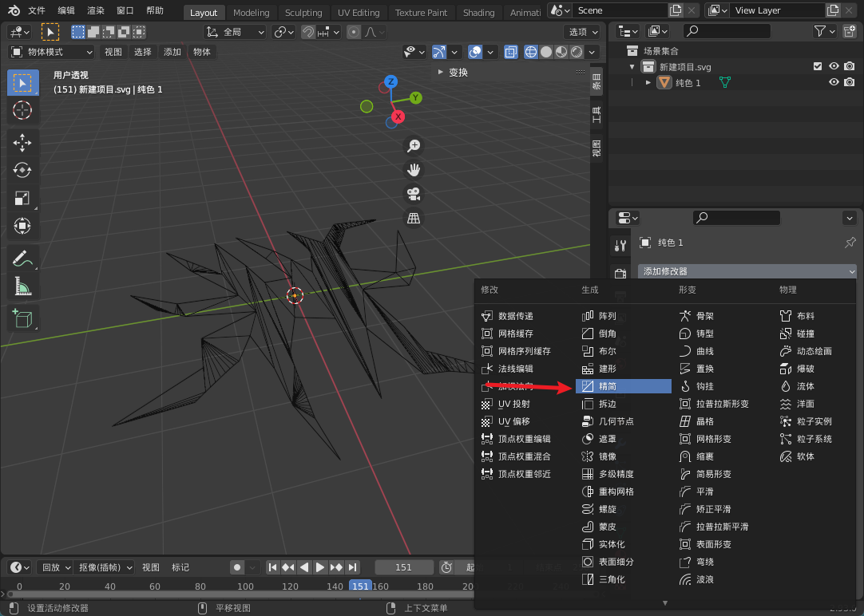This screenshot has width=864, height=616.
Task: Open the 文件 menu
Action: 37,10
